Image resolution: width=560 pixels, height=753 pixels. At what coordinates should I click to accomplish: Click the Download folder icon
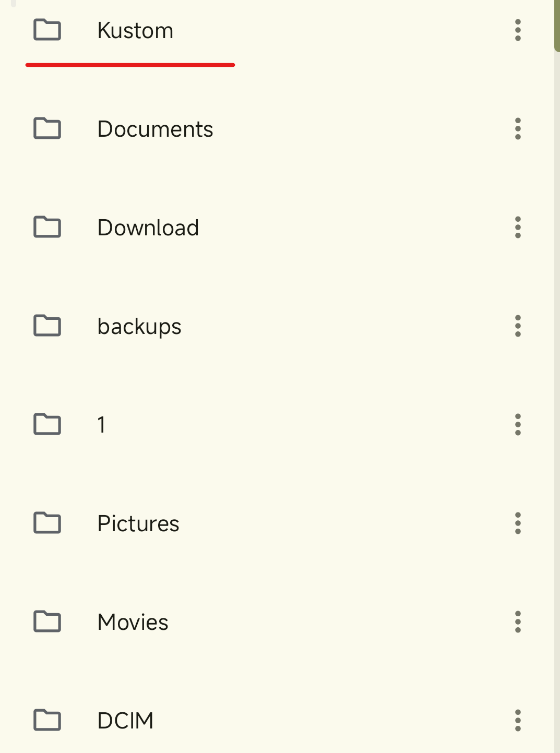pos(47,227)
